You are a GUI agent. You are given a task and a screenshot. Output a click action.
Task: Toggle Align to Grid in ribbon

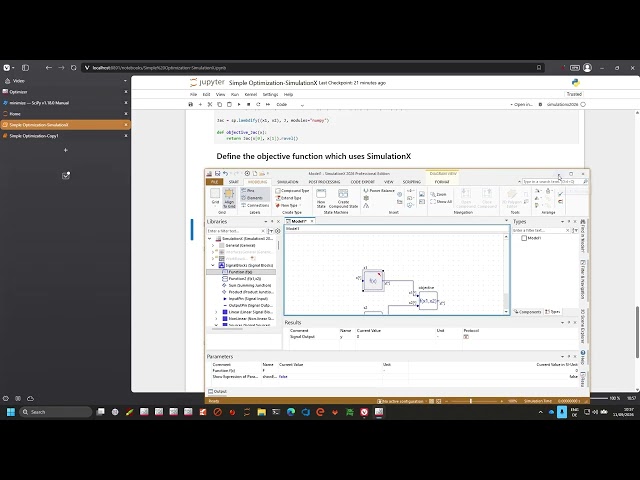(229, 198)
